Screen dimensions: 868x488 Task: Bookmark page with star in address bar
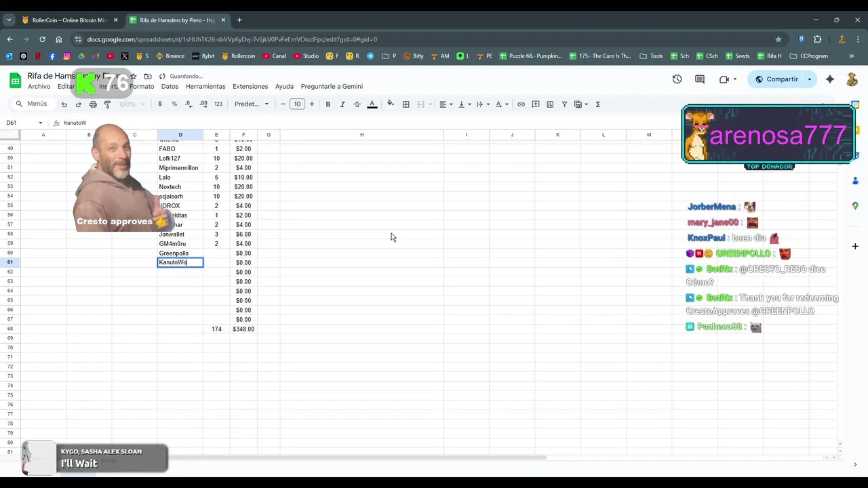coord(778,39)
